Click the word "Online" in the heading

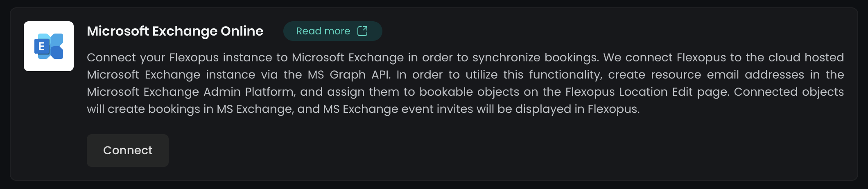click(x=242, y=31)
